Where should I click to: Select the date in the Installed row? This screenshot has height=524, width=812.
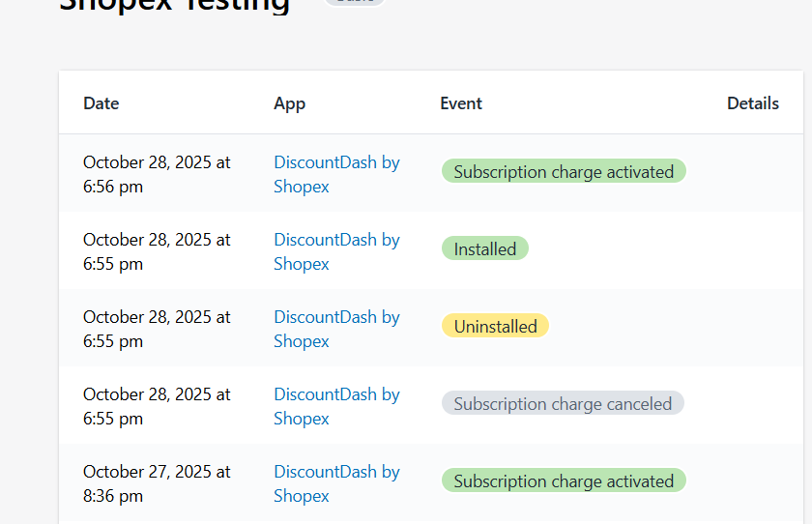pyautogui.click(x=156, y=251)
